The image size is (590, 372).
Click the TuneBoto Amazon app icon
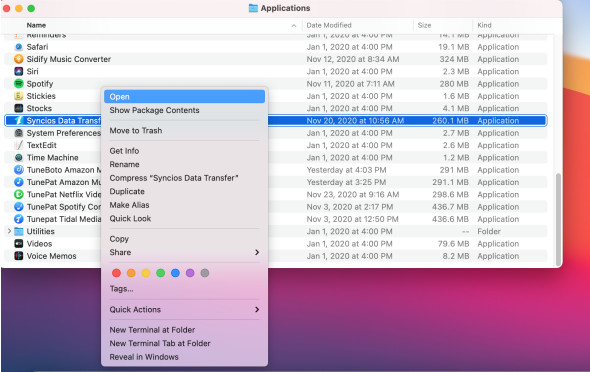(x=18, y=170)
